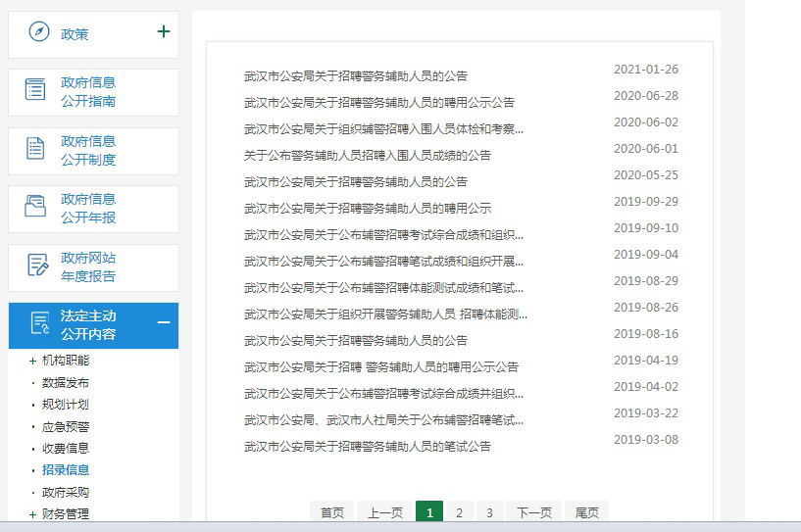Select current page 1 button
The image size is (801, 532).
[429, 512]
